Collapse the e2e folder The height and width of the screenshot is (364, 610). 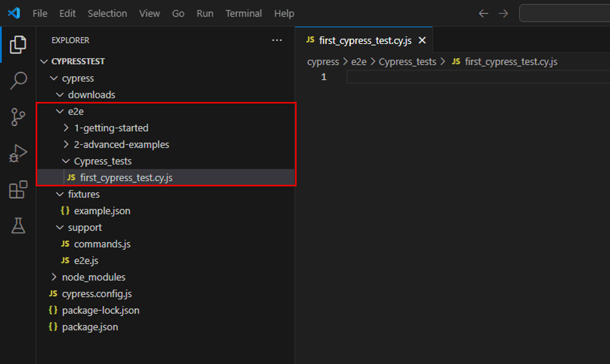click(x=60, y=111)
